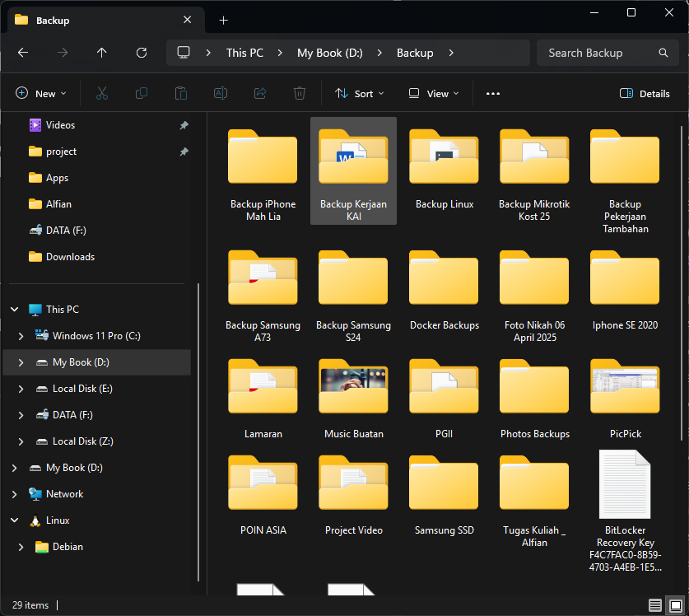Open the See more ellipsis menu
The image size is (689, 616).
pos(492,93)
